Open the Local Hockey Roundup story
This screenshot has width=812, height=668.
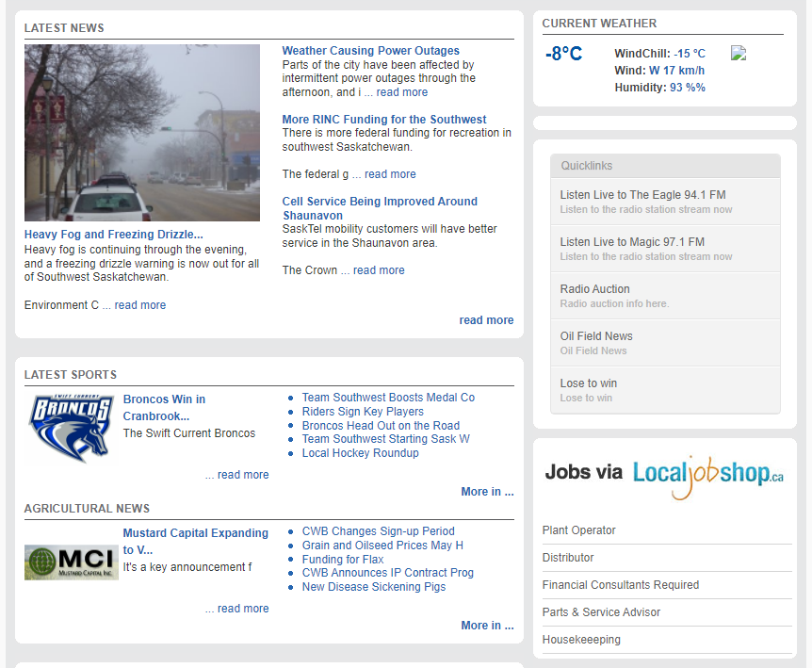360,453
